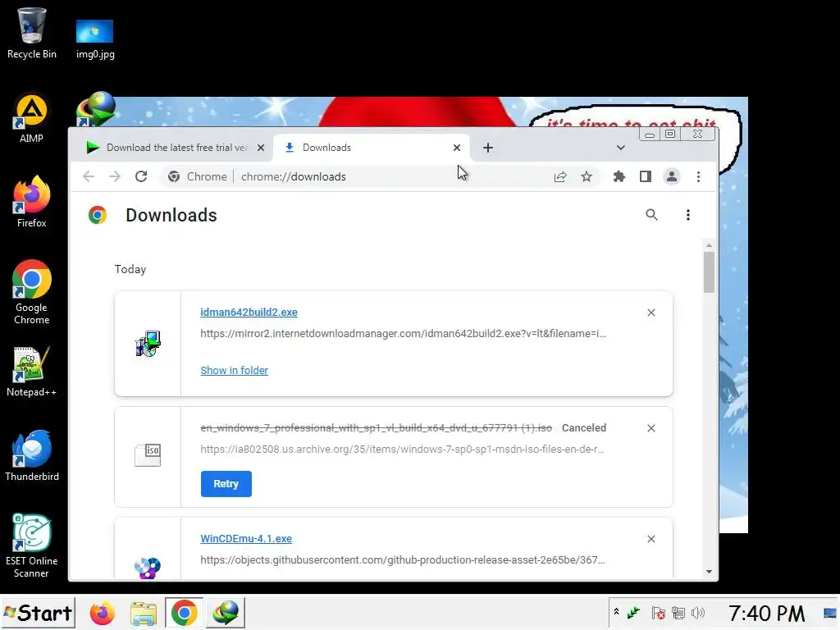Launch Firefox from the taskbar
Screen dimensions: 840x630
coord(102,613)
